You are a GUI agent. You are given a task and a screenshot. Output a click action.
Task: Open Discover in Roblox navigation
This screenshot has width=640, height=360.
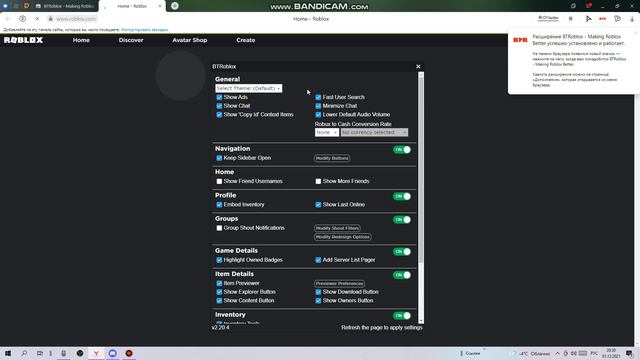[131, 40]
